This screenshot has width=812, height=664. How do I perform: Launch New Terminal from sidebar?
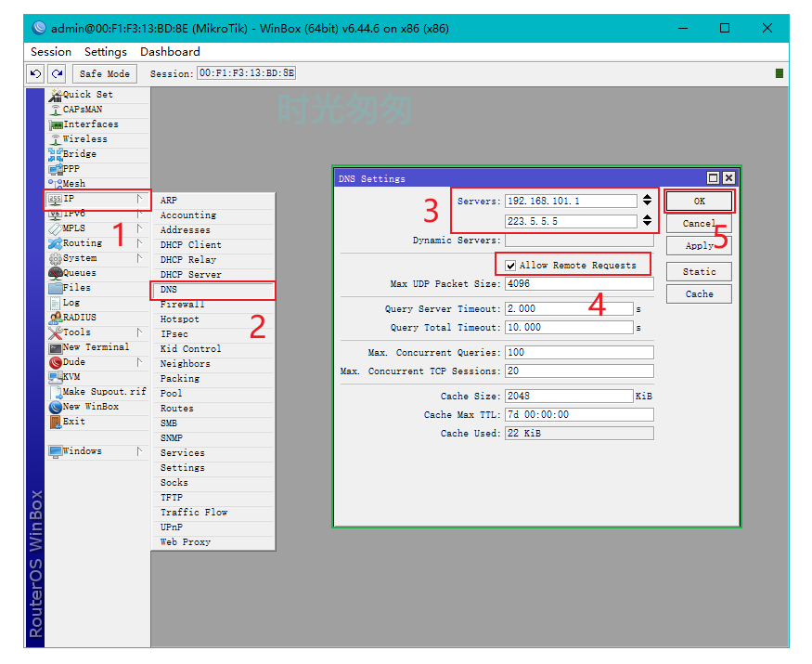coord(97,347)
